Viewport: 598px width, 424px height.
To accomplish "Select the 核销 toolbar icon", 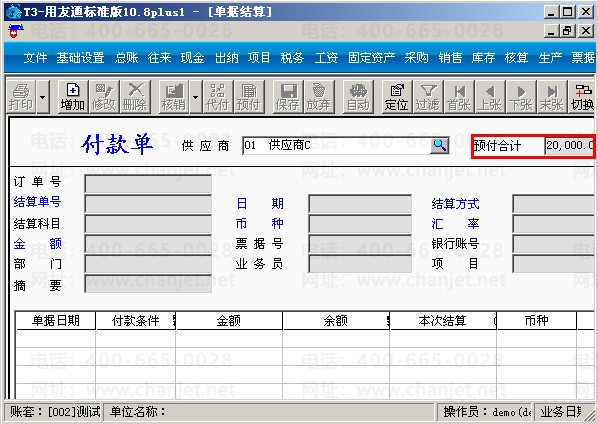I will 174,97.
